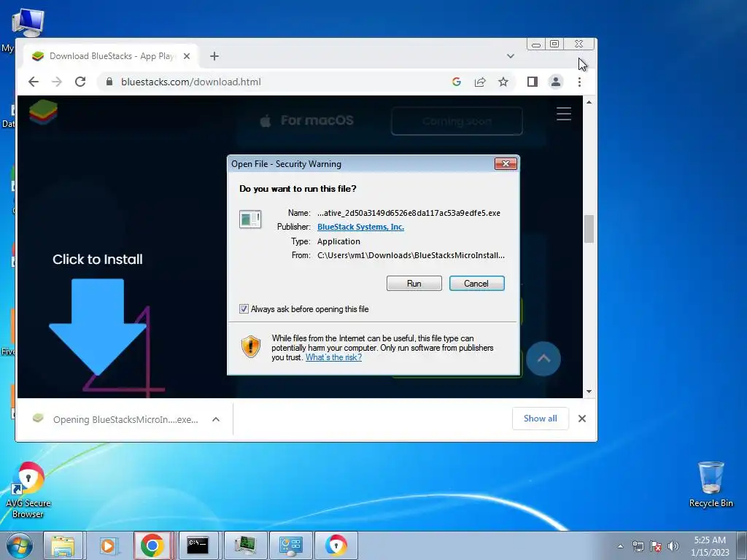Select the Download BlueStacks tab
Image resolution: width=747 pixels, height=560 pixels.
(112, 56)
